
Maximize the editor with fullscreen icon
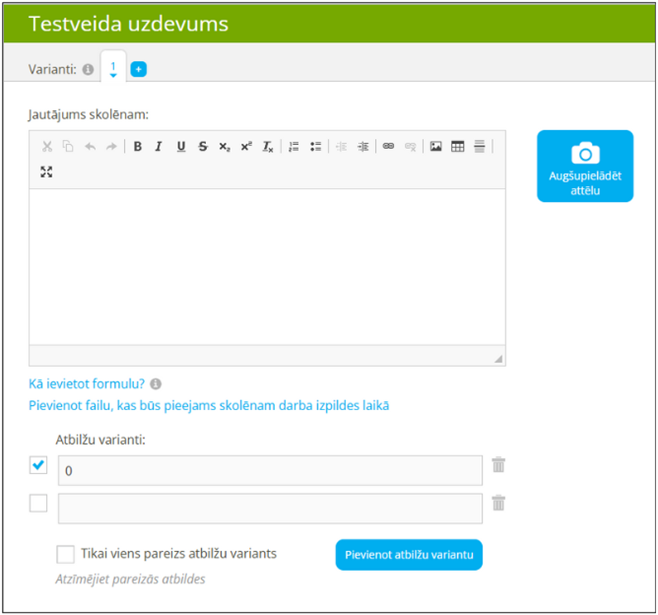click(46, 172)
